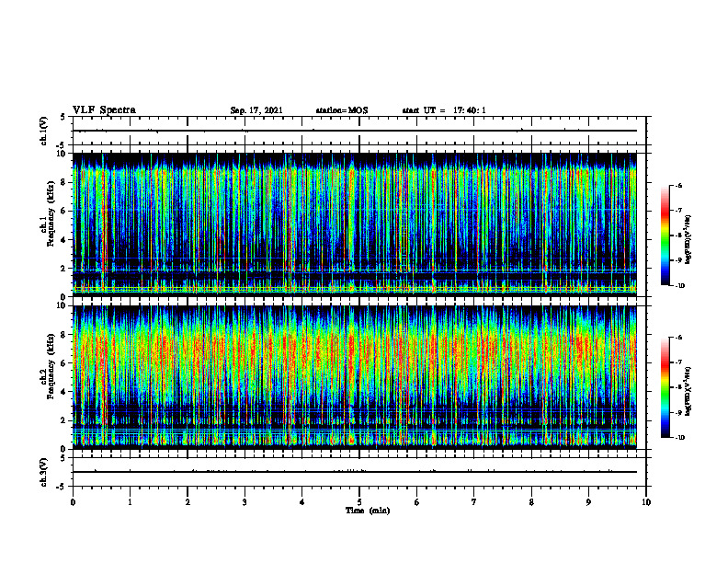
Task: Click the "4" kHz tick of ch.2 panel
Action: 64,392
